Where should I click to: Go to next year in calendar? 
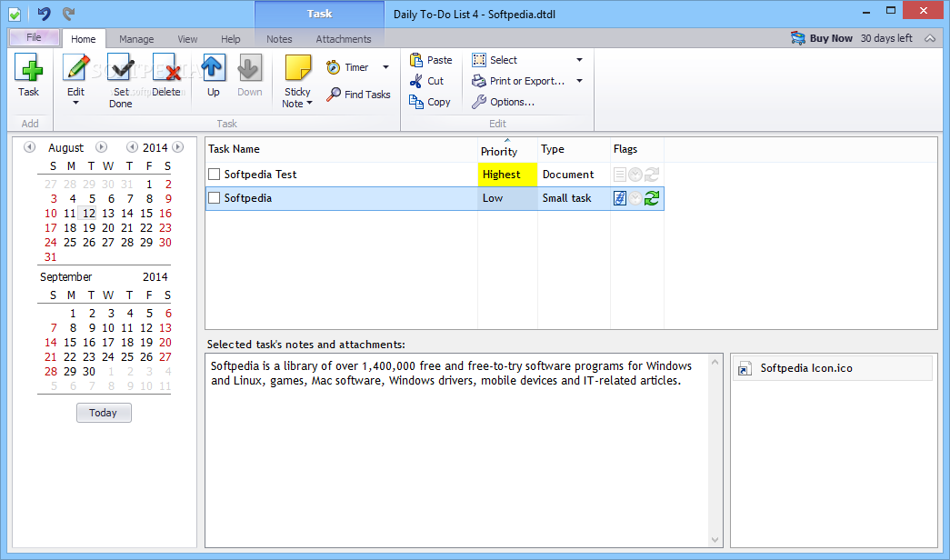pyautogui.click(x=177, y=147)
